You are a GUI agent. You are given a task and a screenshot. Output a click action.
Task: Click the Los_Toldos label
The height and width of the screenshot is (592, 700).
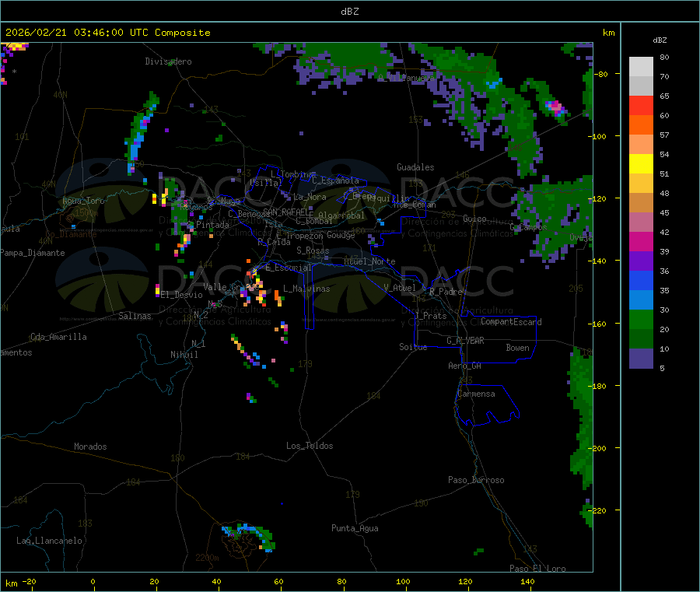click(310, 446)
